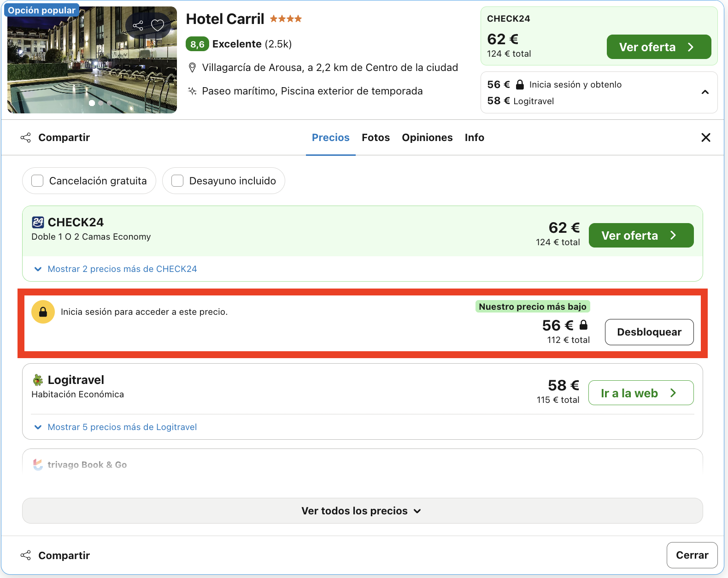Click Nuestro precio más bajo label

[x=533, y=307]
